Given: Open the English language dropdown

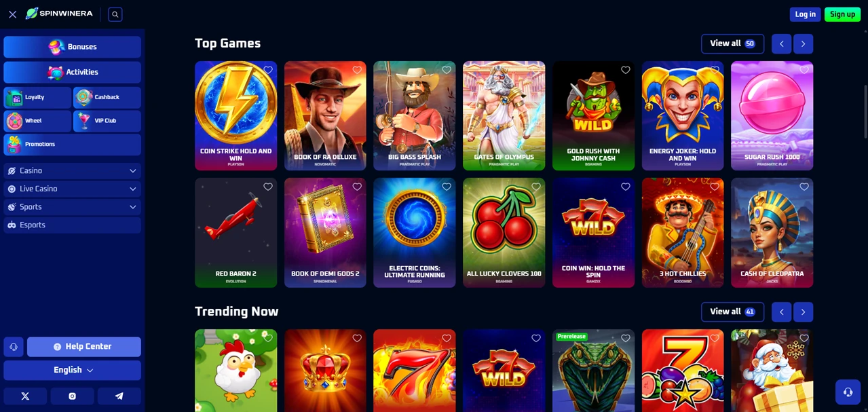Looking at the screenshot, I should click(72, 371).
